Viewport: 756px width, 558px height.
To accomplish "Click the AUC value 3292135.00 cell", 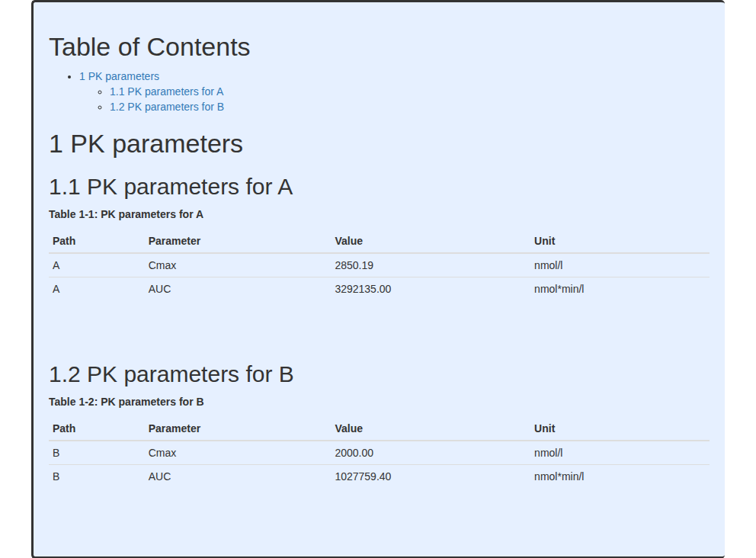I will 363,290.
